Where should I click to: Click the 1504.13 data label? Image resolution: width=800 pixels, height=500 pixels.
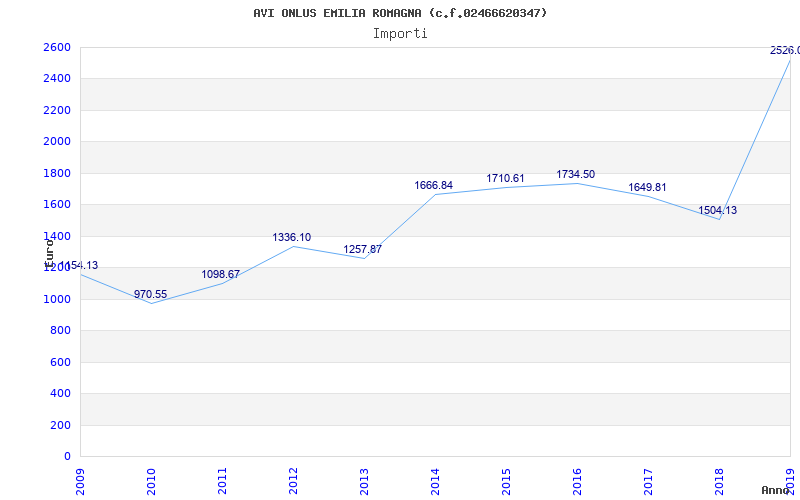[x=717, y=210]
